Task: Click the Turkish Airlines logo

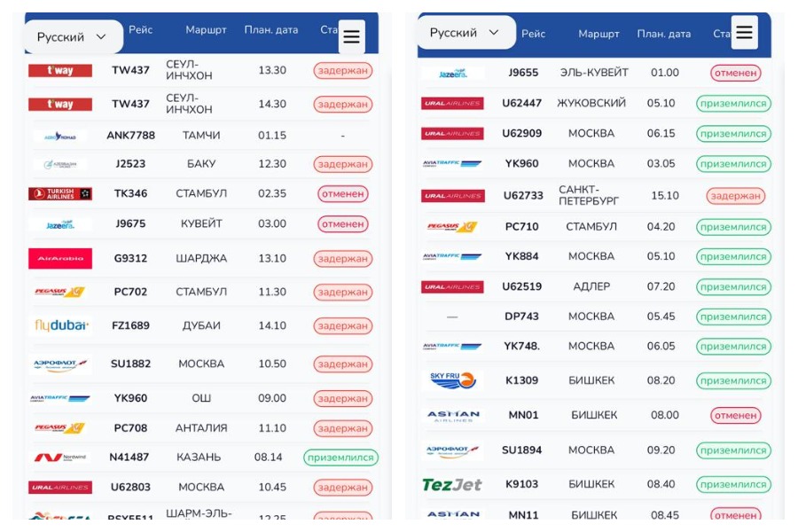Action: 60,193
